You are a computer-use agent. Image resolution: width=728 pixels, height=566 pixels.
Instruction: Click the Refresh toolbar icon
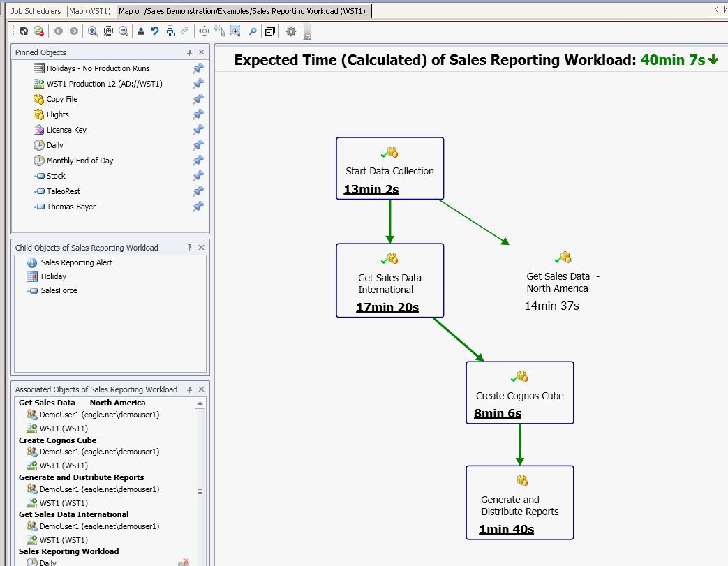point(23,31)
